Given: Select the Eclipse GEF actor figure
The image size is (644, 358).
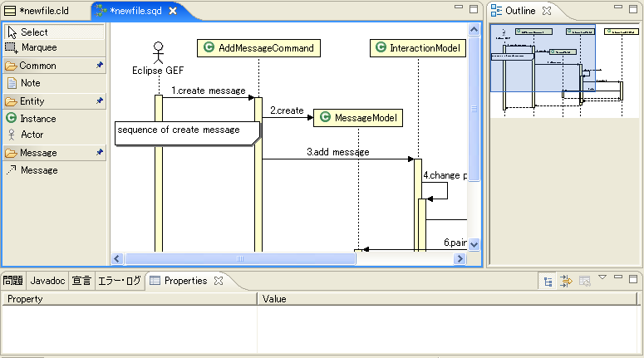Looking at the screenshot, I should 158,58.
